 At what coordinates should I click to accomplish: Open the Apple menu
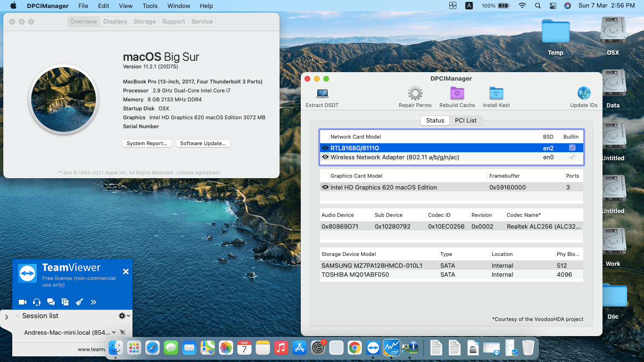tap(13, 6)
